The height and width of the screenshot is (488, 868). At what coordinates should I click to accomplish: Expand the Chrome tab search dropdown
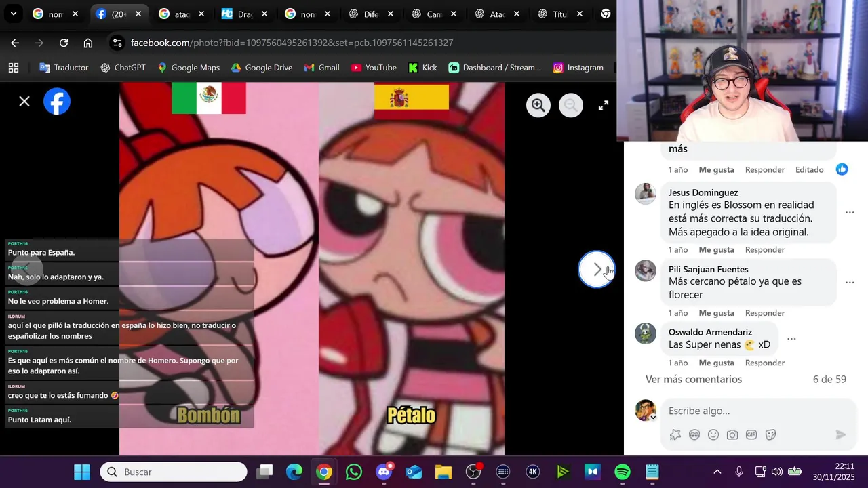13,14
